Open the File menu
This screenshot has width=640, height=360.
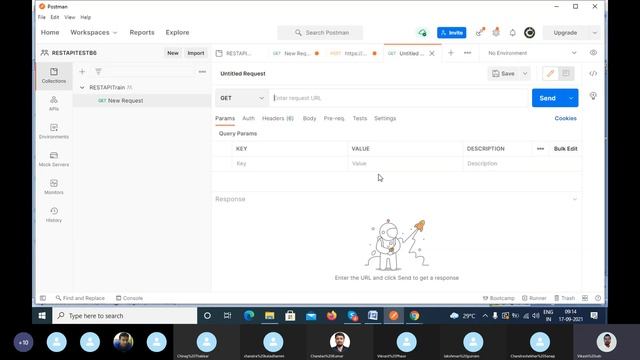click(42, 17)
